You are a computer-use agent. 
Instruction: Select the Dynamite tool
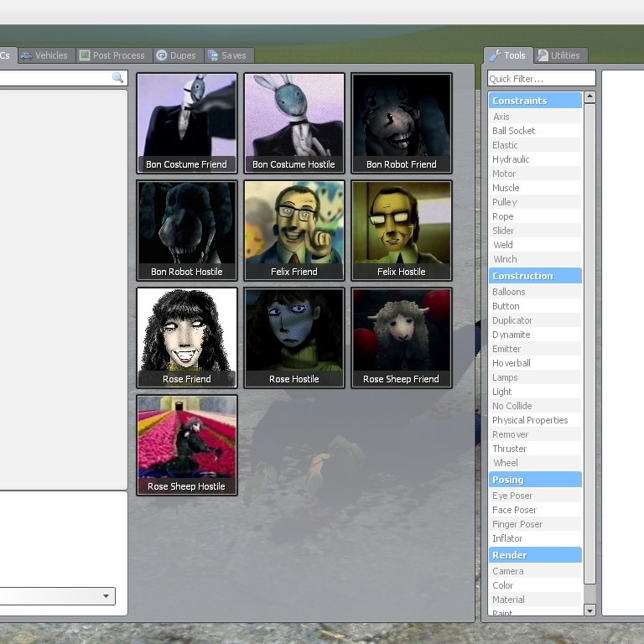[535, 335]
